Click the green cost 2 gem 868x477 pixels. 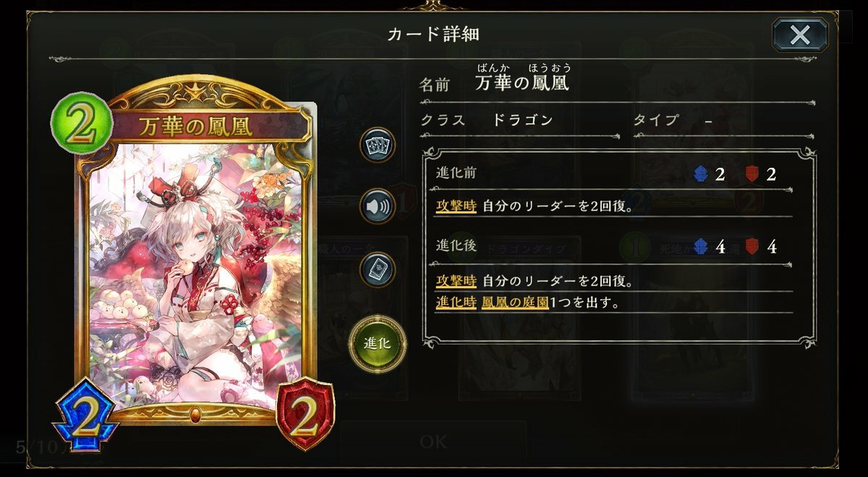tap(82, 126)
